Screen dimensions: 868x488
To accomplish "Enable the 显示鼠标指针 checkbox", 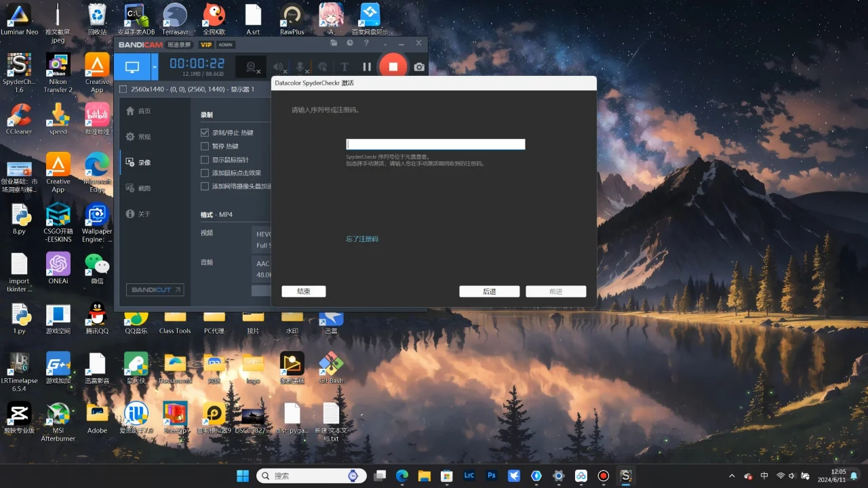I will click(x=205, y=160).
